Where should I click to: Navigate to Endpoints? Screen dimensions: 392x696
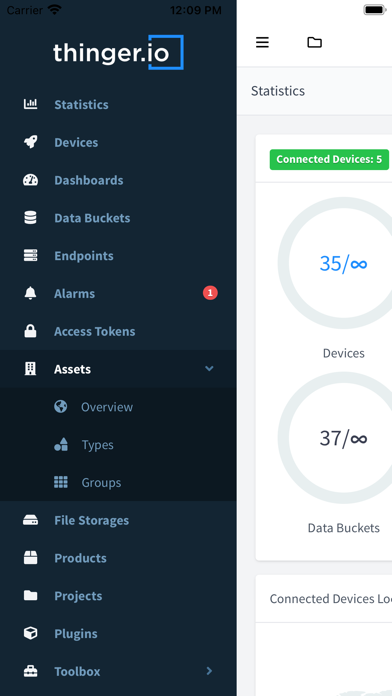(x=84, y=256)
